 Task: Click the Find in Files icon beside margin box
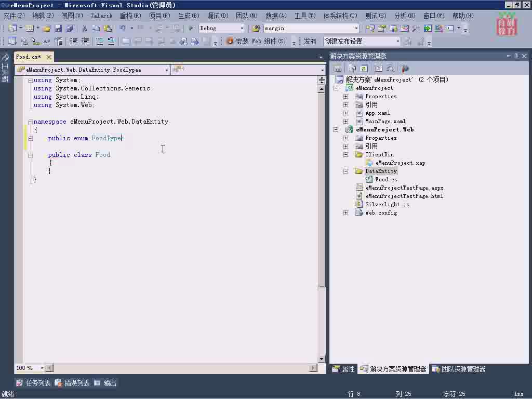pyautogui.click(x=256, y=29)
